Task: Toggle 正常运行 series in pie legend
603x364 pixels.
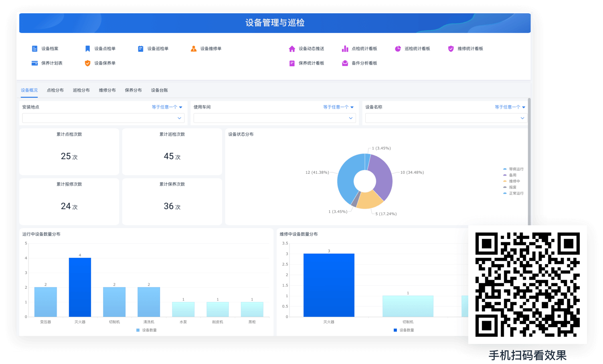Action: [516, 194]
